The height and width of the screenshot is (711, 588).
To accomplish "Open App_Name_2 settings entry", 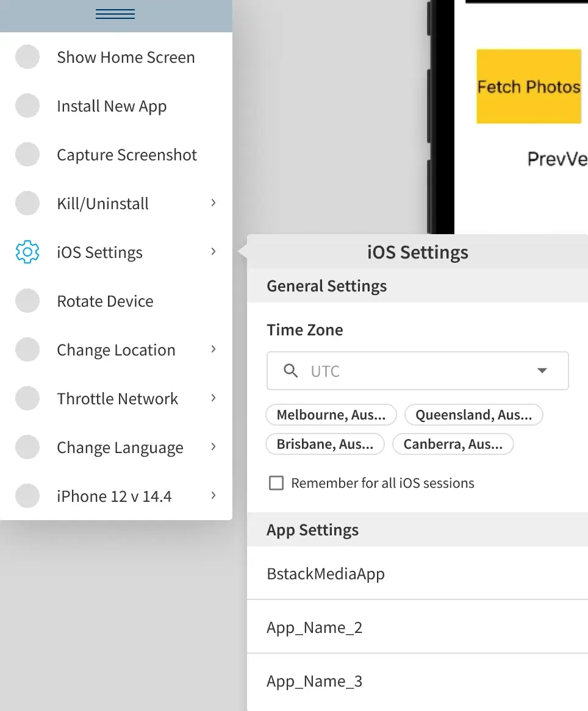I will click(315, 627).
